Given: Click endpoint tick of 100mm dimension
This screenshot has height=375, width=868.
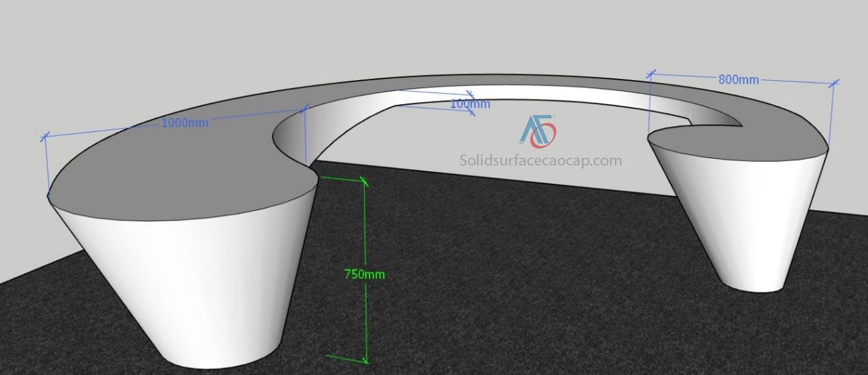Looking at the screenshot, I should pyautogui.click(x=471, y=112).
